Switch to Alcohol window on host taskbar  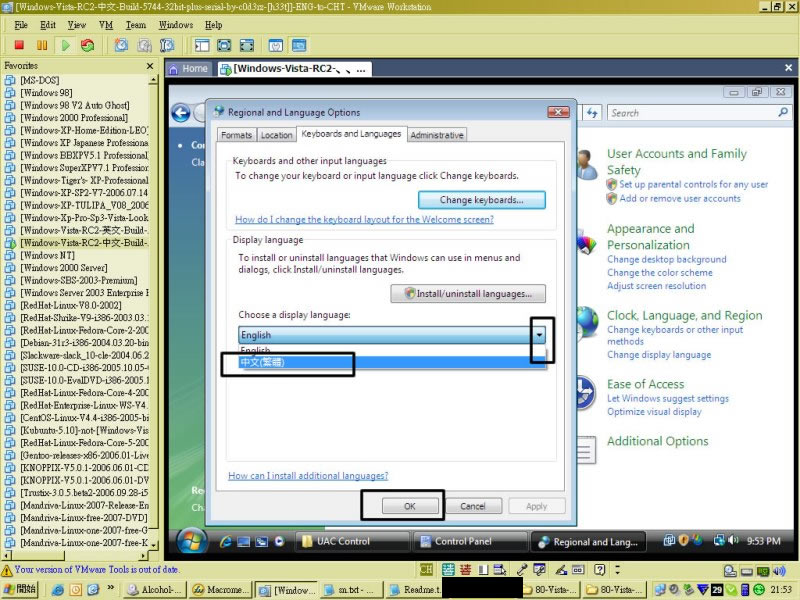[155, 590]
